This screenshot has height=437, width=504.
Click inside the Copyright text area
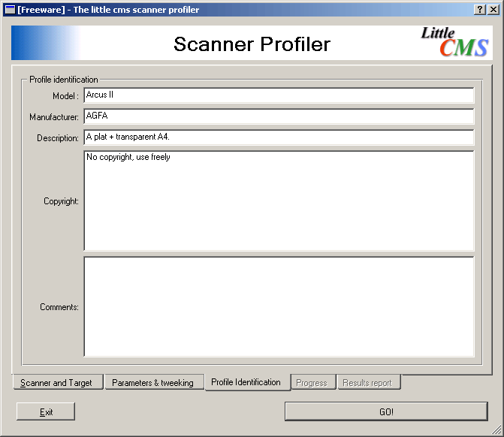[279, 200]
